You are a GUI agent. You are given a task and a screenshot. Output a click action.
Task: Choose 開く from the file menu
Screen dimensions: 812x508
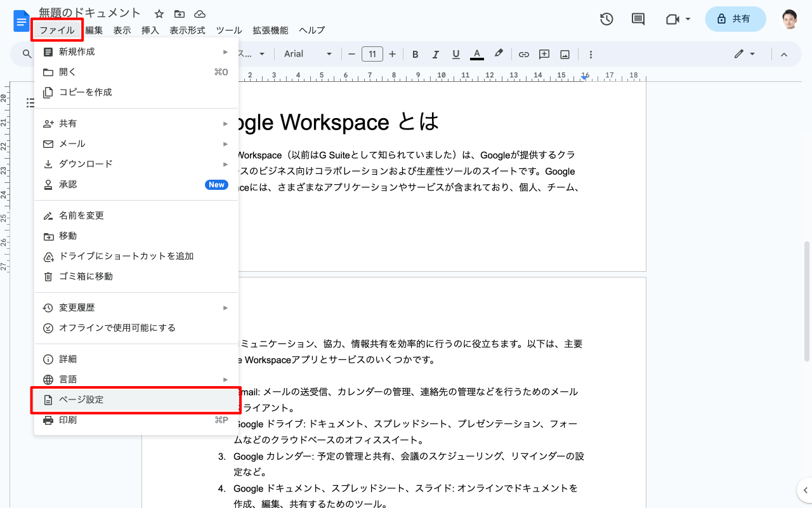(x=136, y=72)
